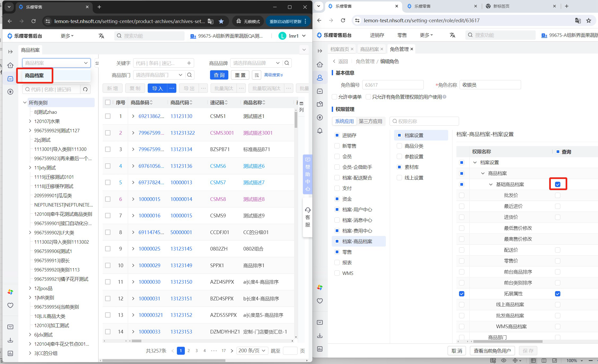Open the more options beside 导入 button

[172, 88]
